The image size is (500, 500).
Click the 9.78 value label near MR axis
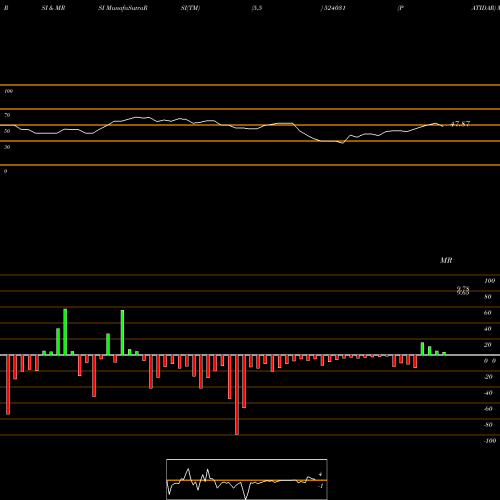[463, 289]
